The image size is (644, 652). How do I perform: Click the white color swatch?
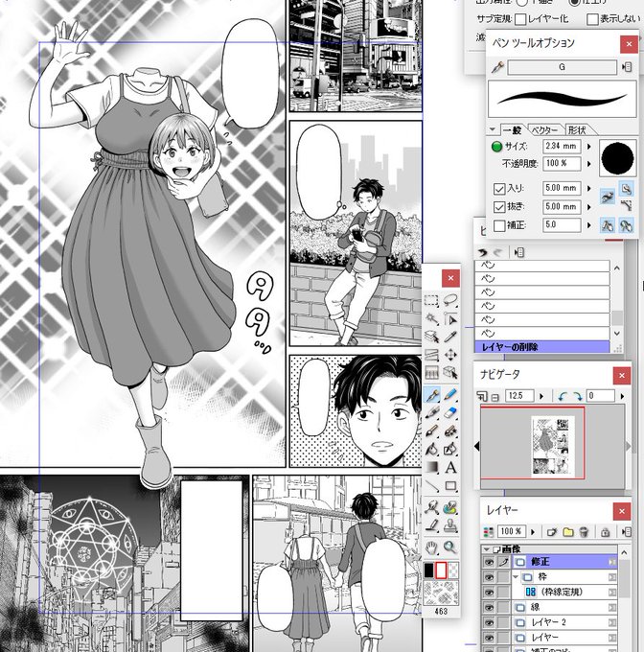pyautogui.click(x=441, y=570)
